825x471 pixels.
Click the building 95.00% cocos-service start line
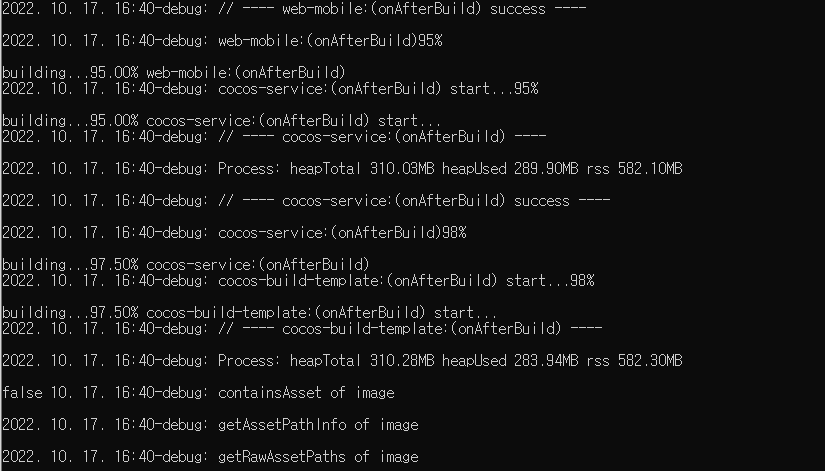click(235, 120)
